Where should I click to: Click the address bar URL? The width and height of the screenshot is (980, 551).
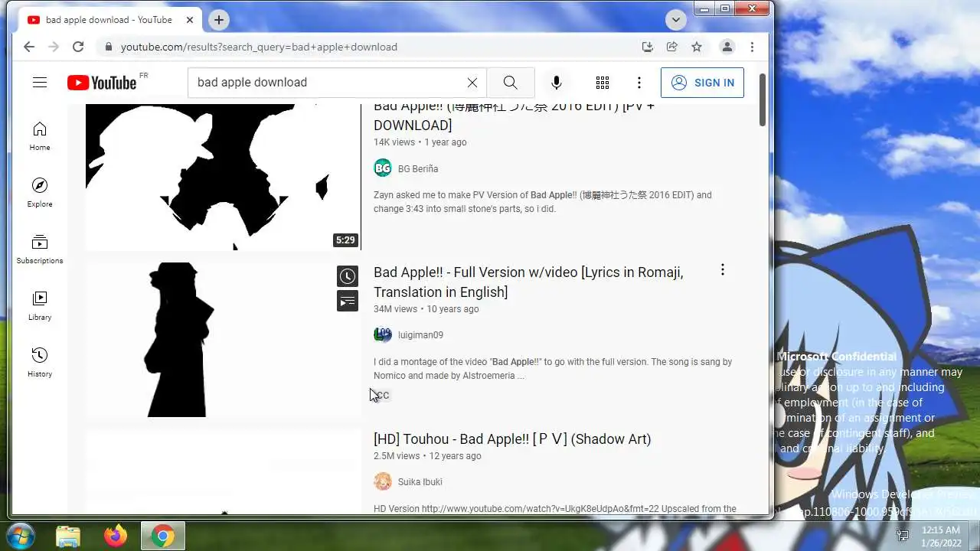(259, 47)
